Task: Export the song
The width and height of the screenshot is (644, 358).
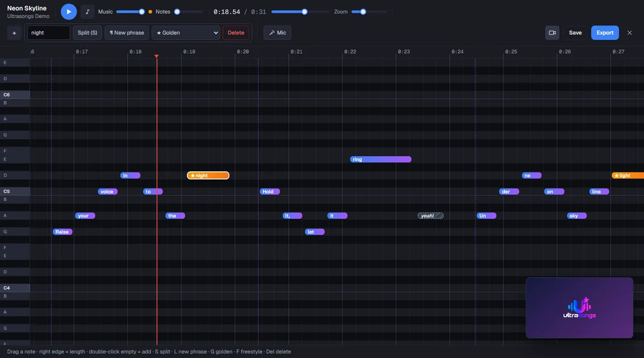Action: pos(605,33)
